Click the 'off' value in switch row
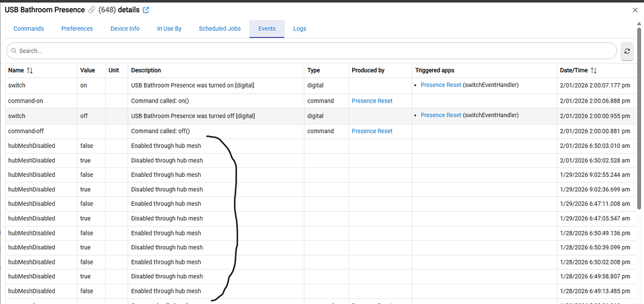This screenshot has width=644, height=304. (x=84, y=116)
